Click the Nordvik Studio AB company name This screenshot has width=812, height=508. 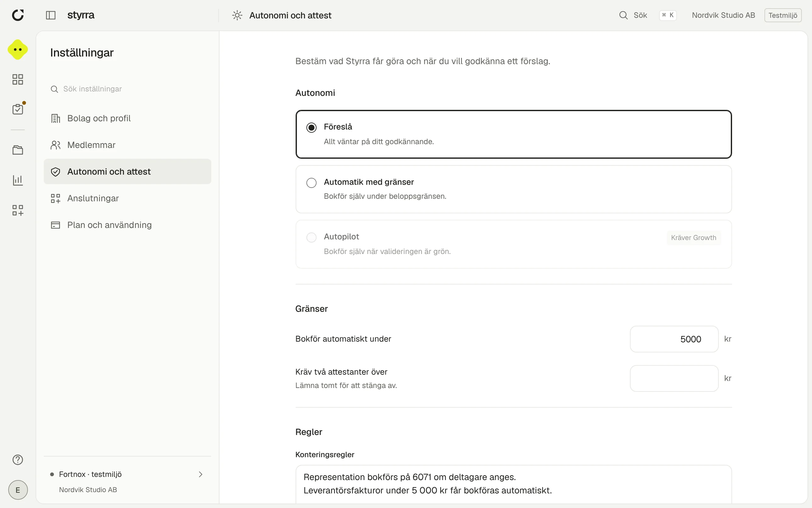tap(723, 15)
